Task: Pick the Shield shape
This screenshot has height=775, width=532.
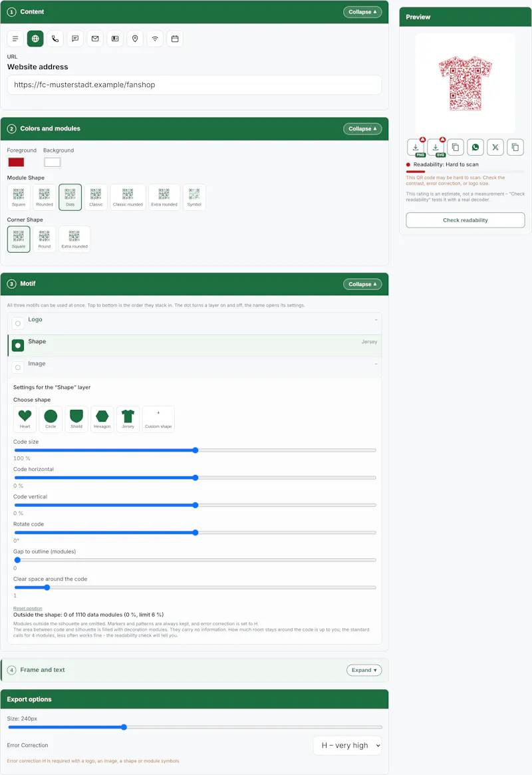Action: pyautogui.click(x=76, y=419)
